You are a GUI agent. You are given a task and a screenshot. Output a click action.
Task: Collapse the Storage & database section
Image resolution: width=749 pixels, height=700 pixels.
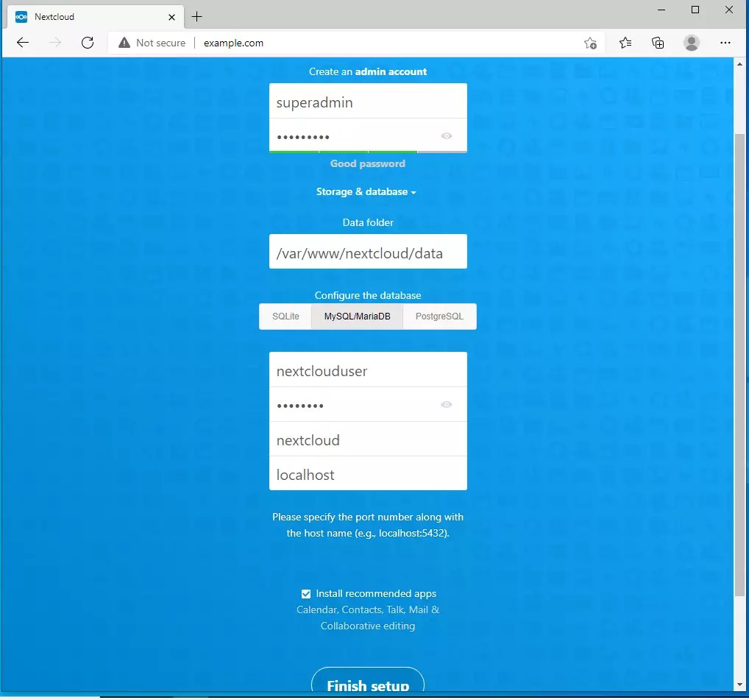click(366, 191)
